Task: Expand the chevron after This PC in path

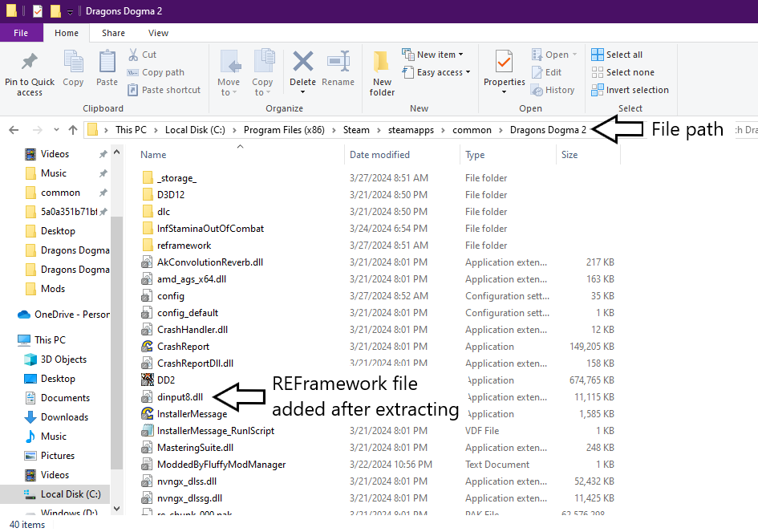Action: 156,130
